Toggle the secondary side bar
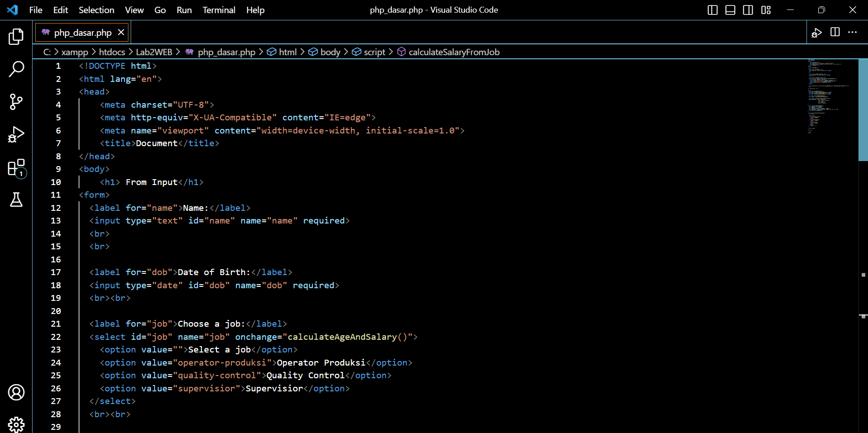868x433 pixels. tap(748, 10)
